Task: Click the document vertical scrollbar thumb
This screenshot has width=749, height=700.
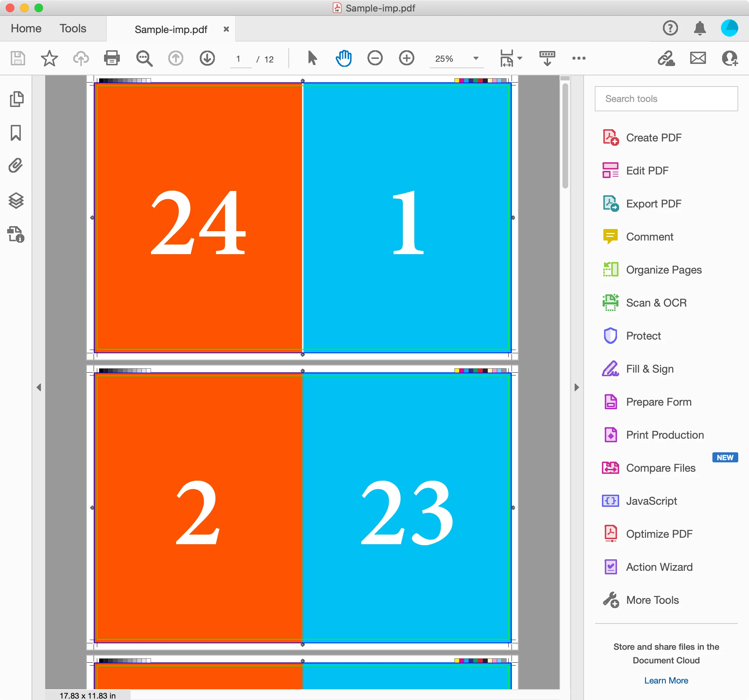Action: point(565,136)
